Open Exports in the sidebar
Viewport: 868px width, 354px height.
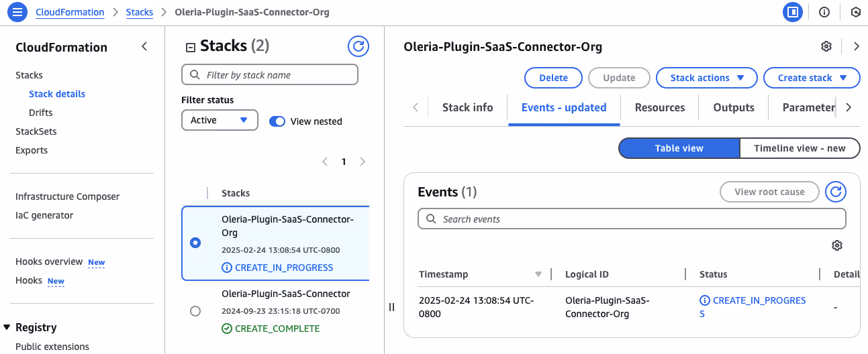(32, 150)
